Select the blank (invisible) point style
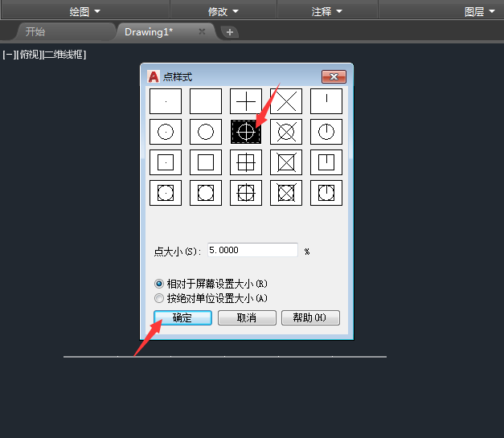This screenshot has width=504, height=438. coord(206,101)
